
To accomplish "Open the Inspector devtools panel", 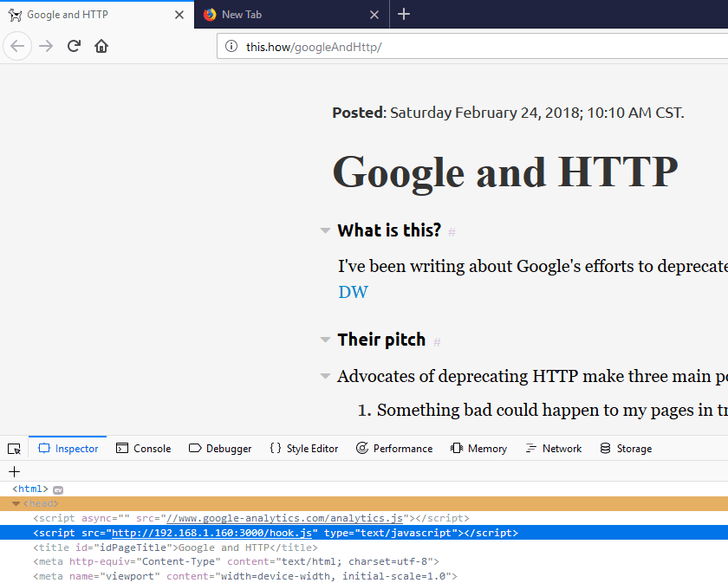I will point(68,449).
